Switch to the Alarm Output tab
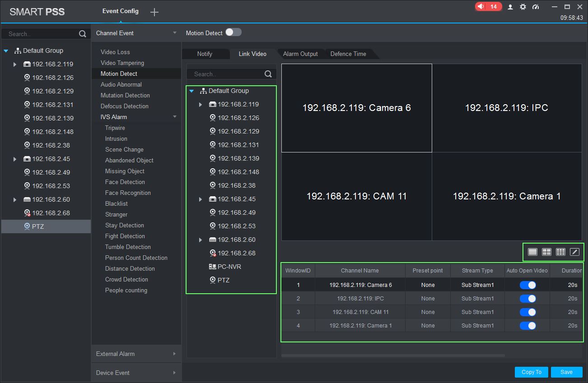The width and height of the screenshot is (588, 383). point(300,54)
